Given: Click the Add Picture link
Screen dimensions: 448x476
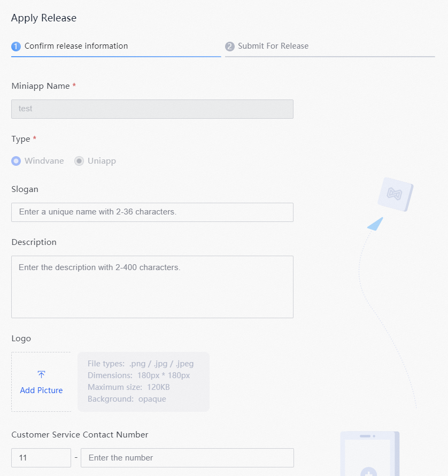Looking at the screenshot, I should [41, 390].
